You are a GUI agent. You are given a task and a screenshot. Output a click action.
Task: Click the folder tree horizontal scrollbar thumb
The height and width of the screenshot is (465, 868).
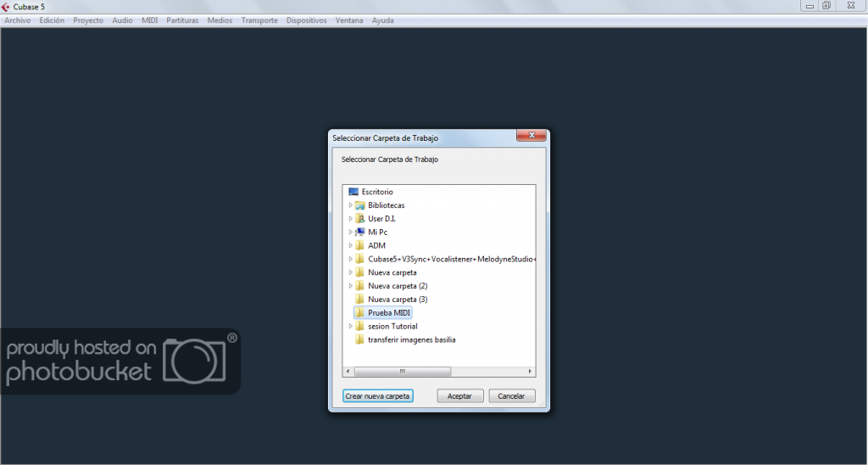(x=403, y=372)
